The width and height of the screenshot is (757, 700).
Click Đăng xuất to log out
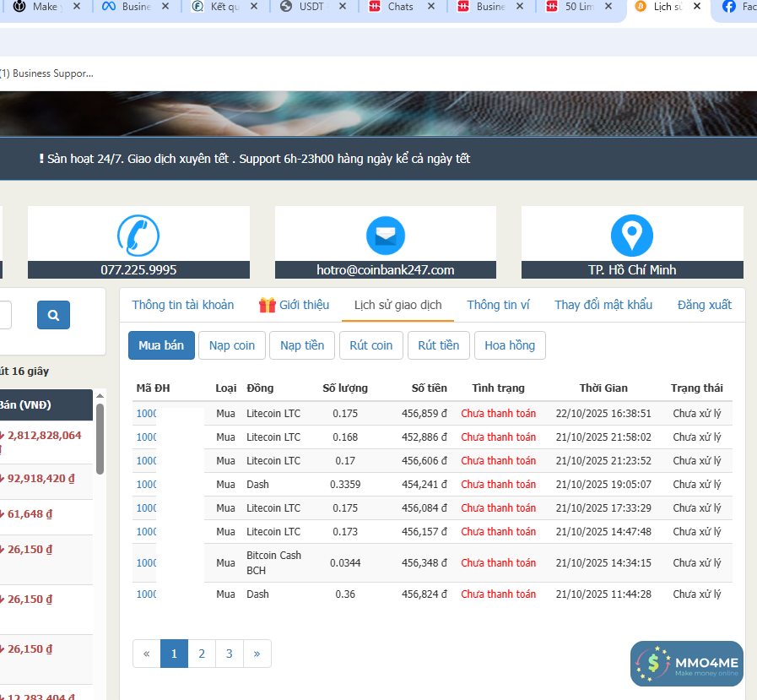704,305
